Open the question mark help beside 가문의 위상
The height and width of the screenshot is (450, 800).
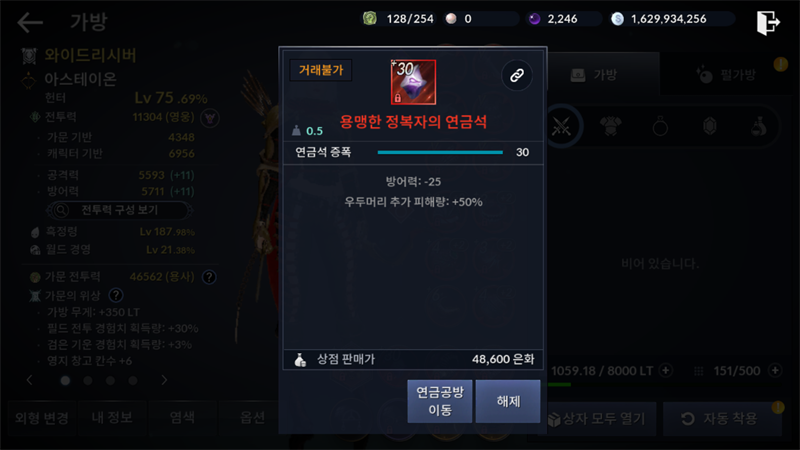click(116, 295)
